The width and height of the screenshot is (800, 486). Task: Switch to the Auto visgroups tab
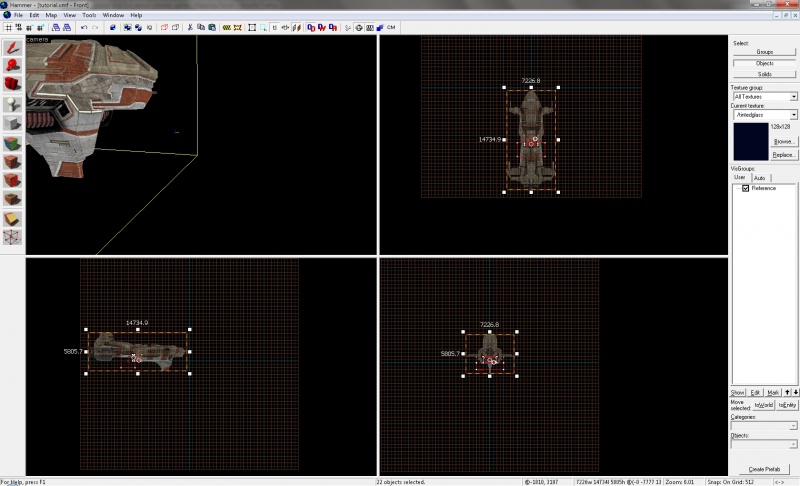(760, 178)
